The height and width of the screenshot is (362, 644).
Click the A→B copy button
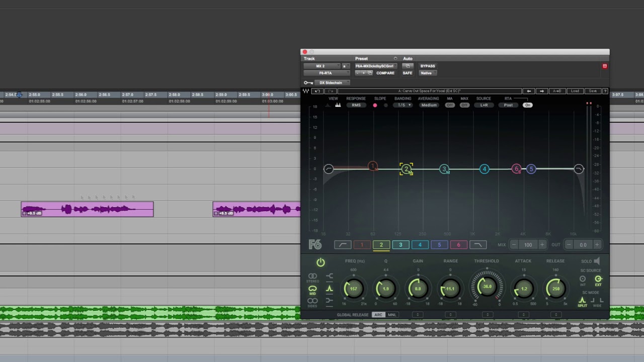click(557, 91)
